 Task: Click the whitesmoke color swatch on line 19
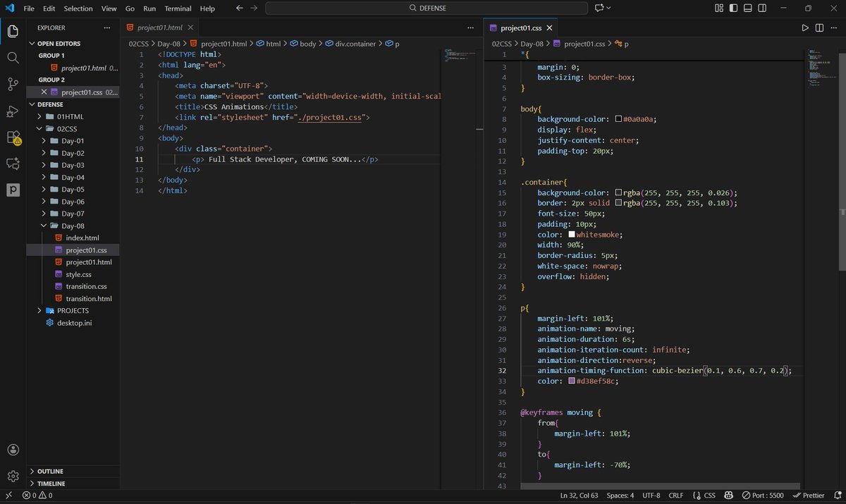tap(572, 234)
